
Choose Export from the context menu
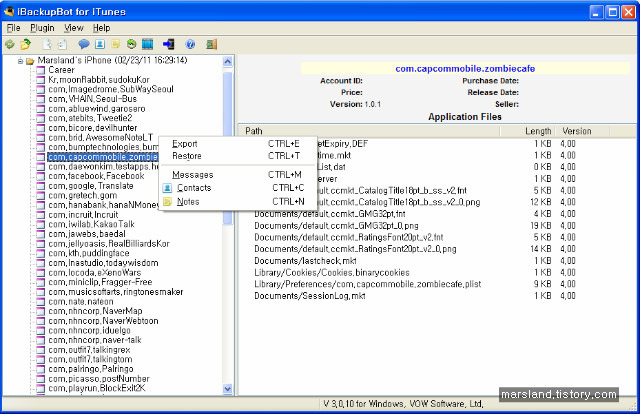pyautogui.click(x=236, y=144)
